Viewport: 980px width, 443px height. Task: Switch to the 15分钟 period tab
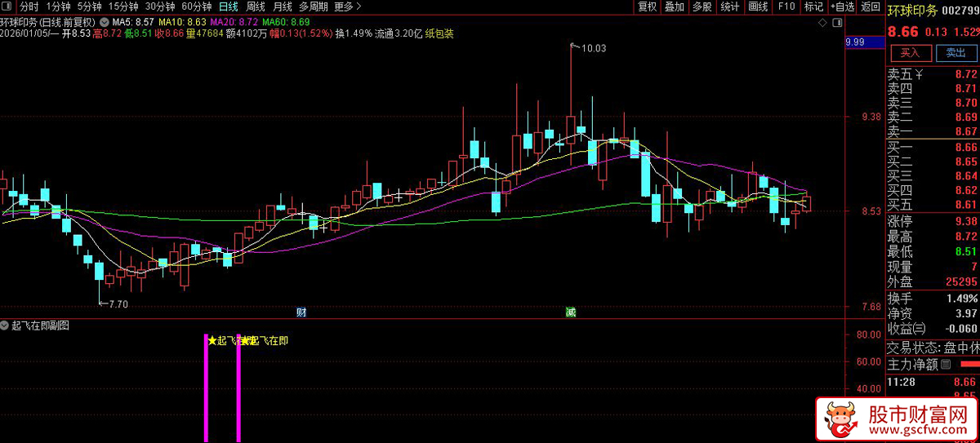pyautogui.click(x=123, y=7)
